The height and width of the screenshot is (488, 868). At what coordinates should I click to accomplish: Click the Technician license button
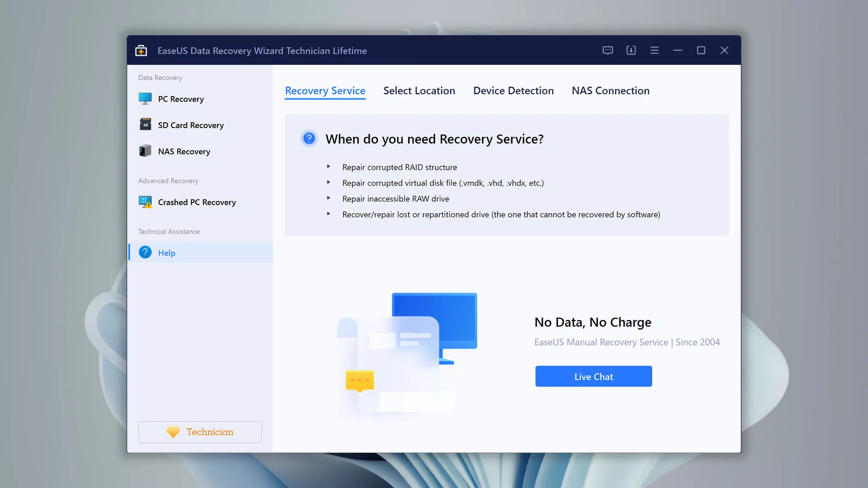pos(200,432)
